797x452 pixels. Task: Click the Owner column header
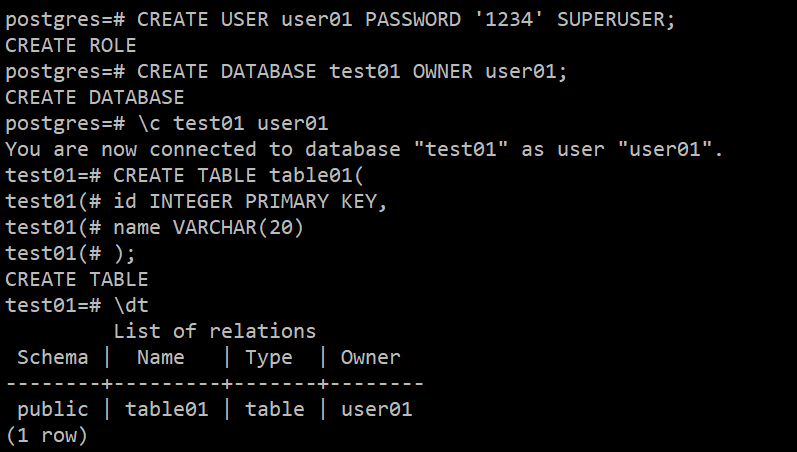pos(370,357)
